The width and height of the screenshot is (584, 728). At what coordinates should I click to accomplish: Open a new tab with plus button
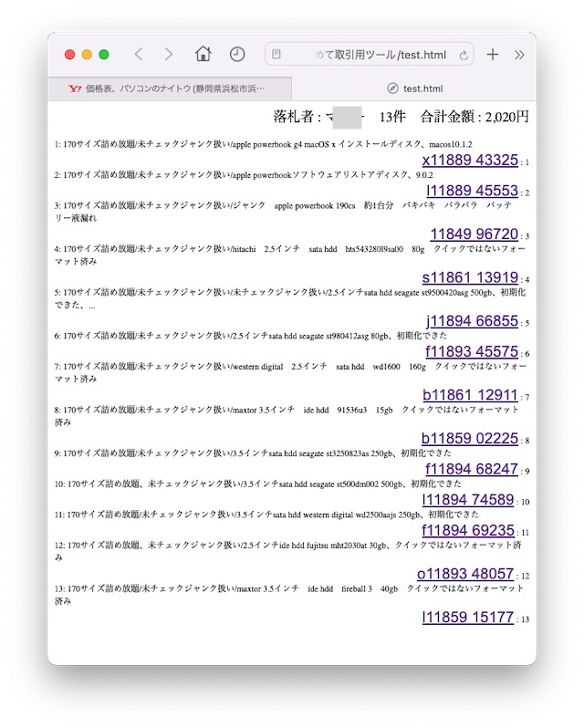click(493, 55)
